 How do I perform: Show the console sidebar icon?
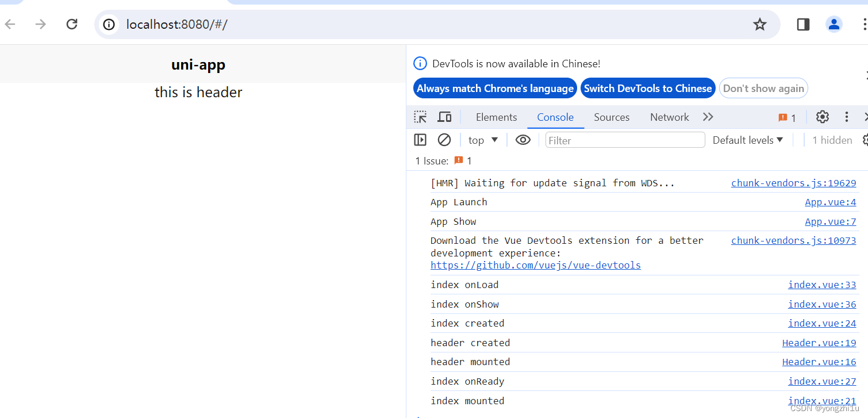(420, 140)
